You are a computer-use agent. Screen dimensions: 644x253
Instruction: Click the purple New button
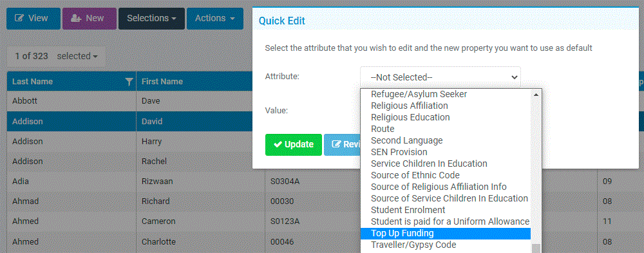(89, 19)
